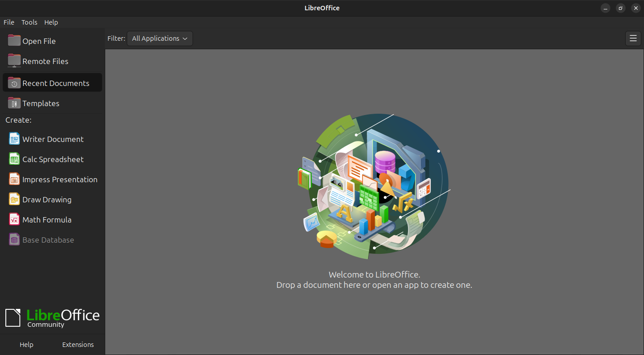
Task: Start an Impress Presentation
Action: pyautogui.click(x=60, y=179)
